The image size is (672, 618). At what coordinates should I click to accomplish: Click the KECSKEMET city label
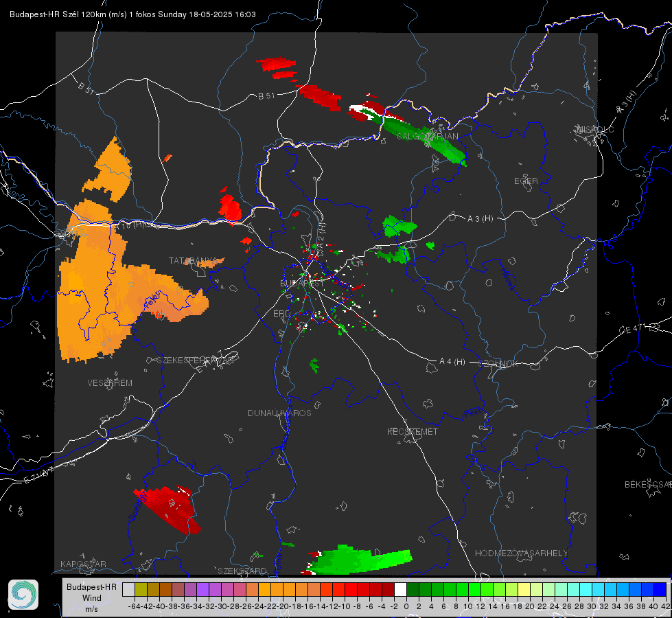point(413,431)
